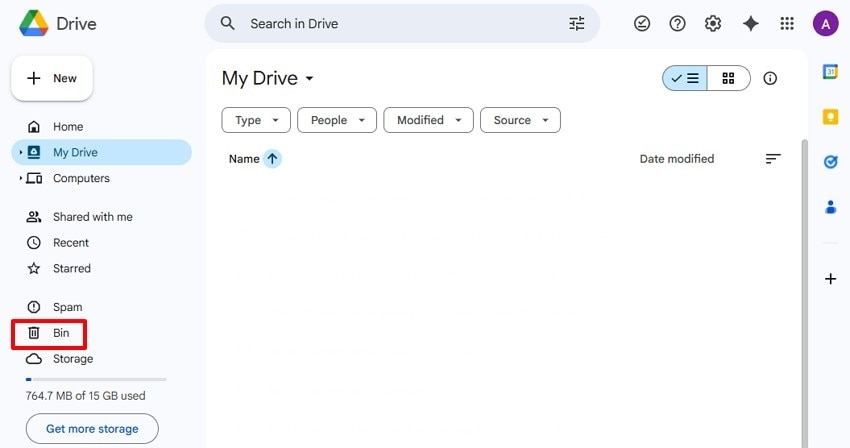Open the Type filter dropdown
Screen dimensions: 850x448
(256, 120)
